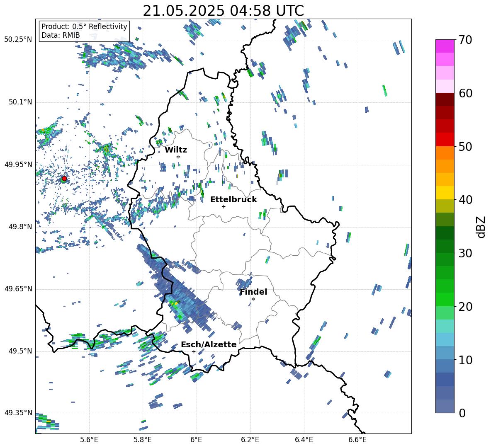Click the yellow 40 dBZ color band
The width and height of the screenshot is (491, 448).
[x=445, y=193]
